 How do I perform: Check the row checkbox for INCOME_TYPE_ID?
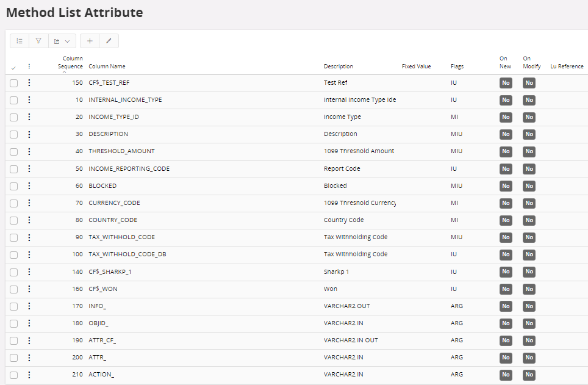click(x=13, y=117)
